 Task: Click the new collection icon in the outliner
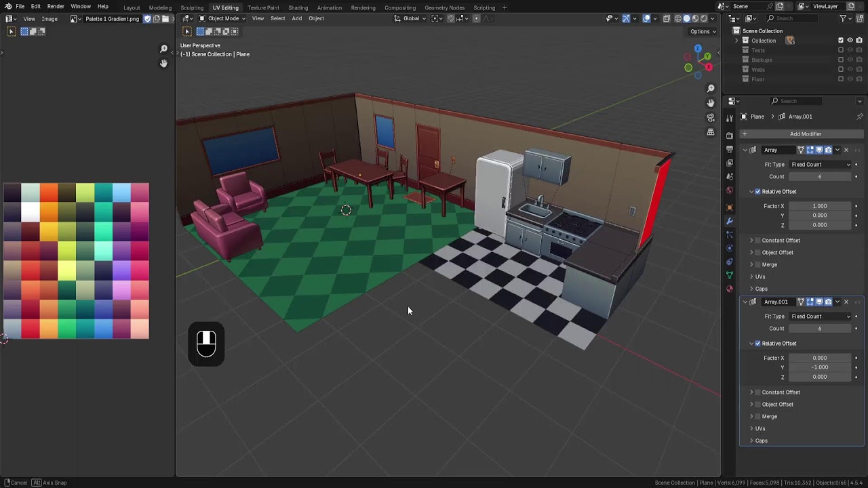tap(859, 18)
